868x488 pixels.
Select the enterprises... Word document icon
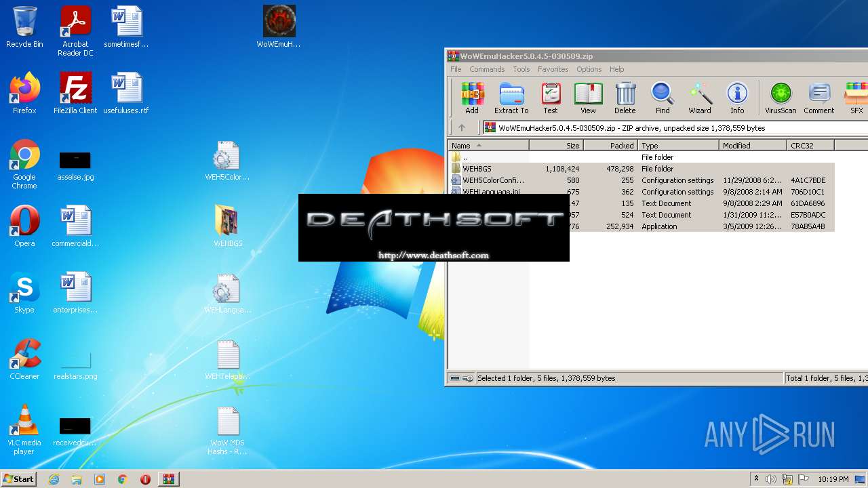pyautogui.click(x=75, y=293)
